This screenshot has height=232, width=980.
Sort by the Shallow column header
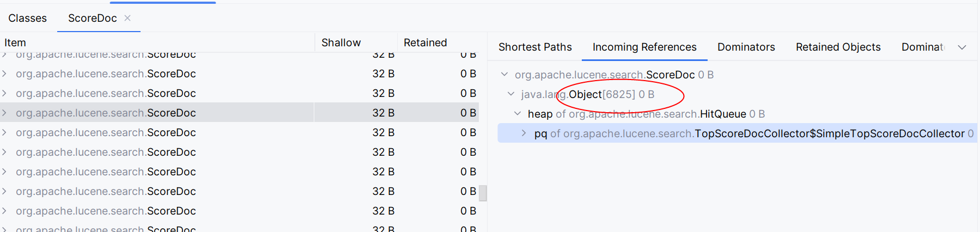pyautogui.click(x=341, y=42)
